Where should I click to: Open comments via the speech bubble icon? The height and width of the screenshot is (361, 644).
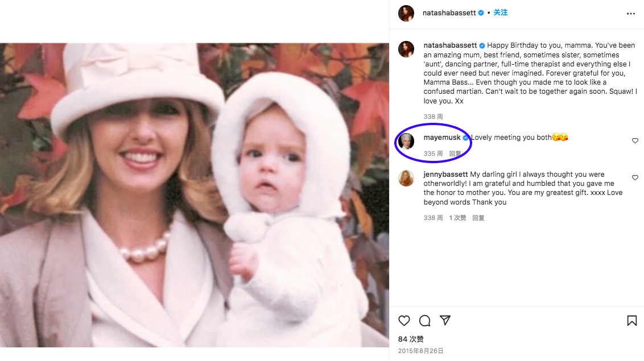424,321
